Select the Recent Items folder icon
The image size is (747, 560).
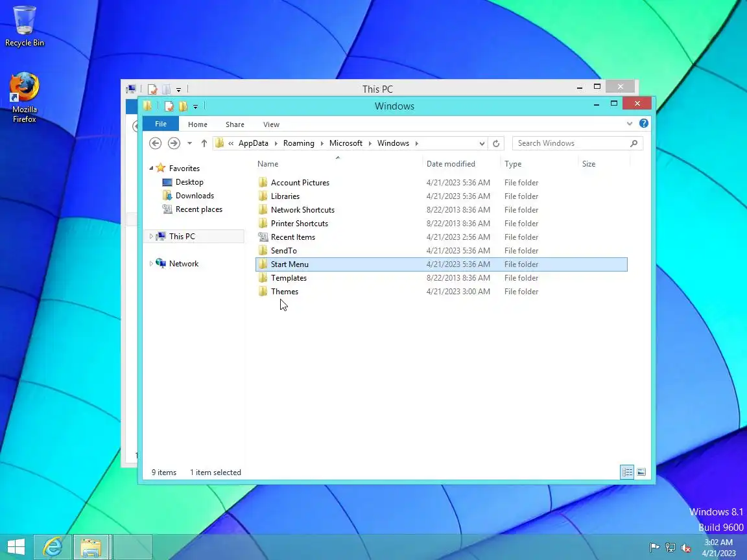pyautogui.click(x=263, y=237)
